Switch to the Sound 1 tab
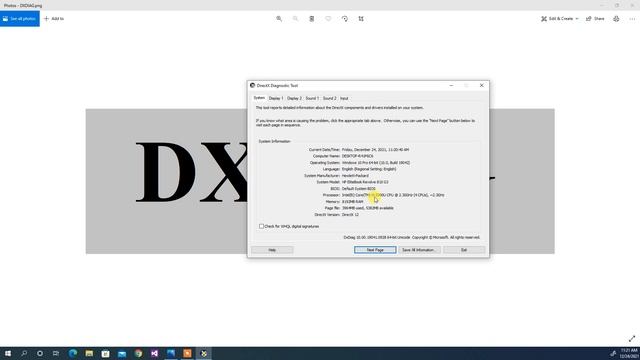This screenshot has width=640, height=360. 312,98
